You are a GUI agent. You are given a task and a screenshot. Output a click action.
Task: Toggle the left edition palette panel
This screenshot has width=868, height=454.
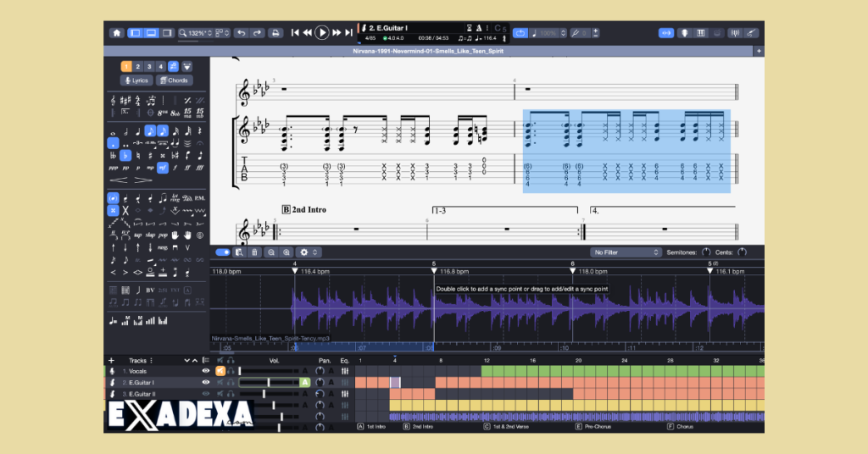[135, 33]
